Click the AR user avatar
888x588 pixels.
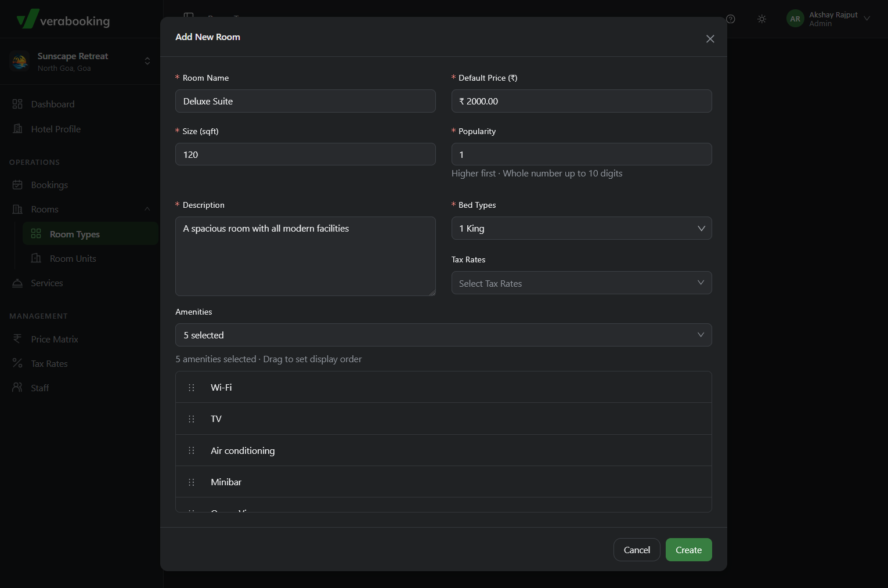point(795,19)
